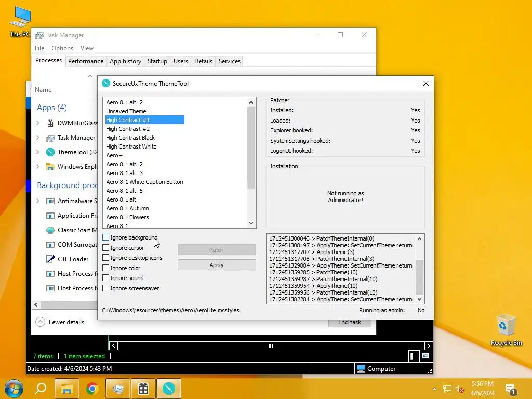532x399 pixels.
Task: Switch to the Performance tab
Action: coord(86,61)
